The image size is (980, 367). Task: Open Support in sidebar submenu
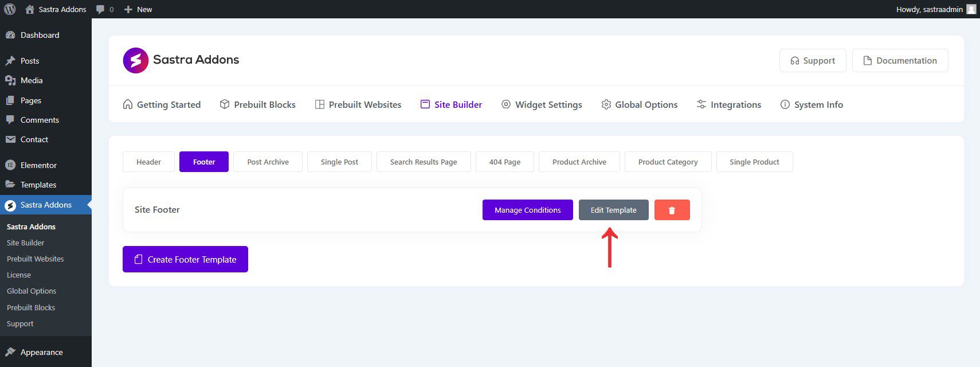click(x=20, y=323)
